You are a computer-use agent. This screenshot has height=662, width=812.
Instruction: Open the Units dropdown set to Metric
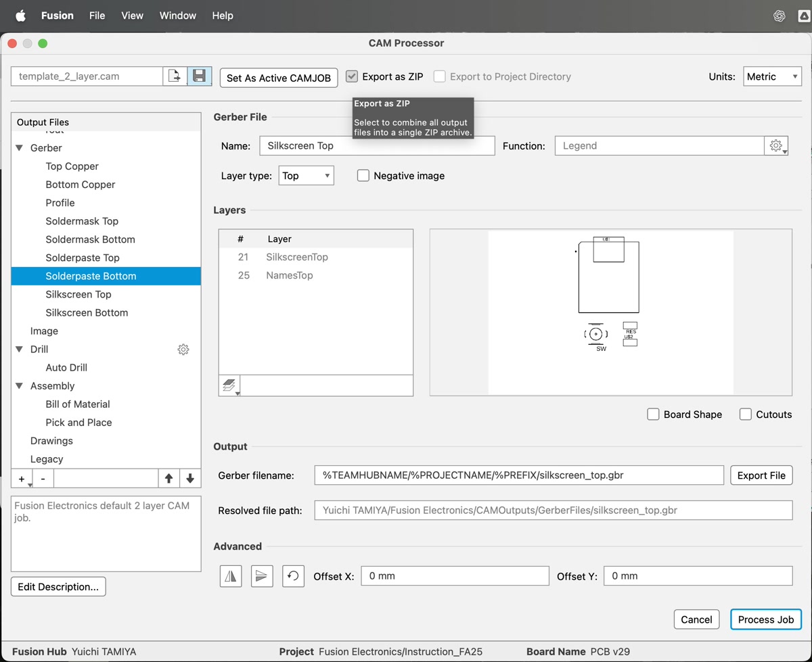772,76
